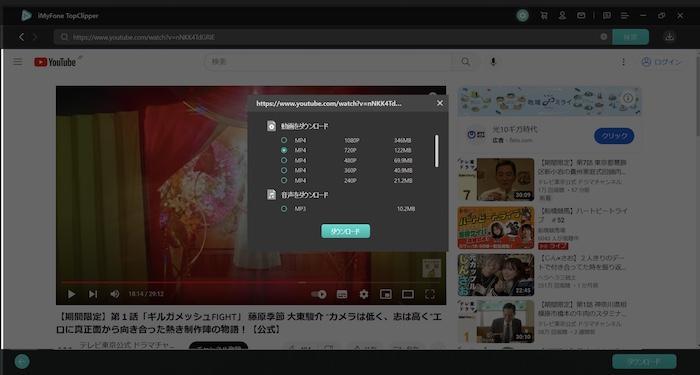Click the blue ad button

point(614,136)
